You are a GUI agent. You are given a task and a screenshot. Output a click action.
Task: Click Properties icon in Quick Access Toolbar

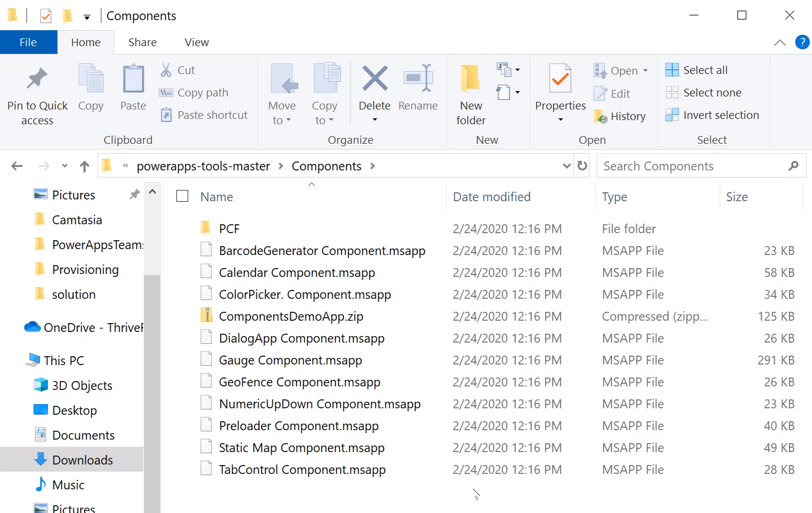coord(46,16)
